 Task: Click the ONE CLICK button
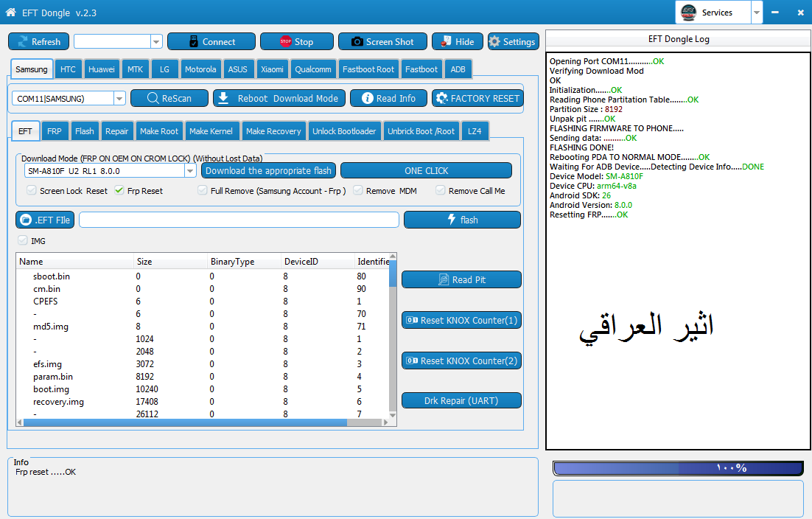point(426,170)
